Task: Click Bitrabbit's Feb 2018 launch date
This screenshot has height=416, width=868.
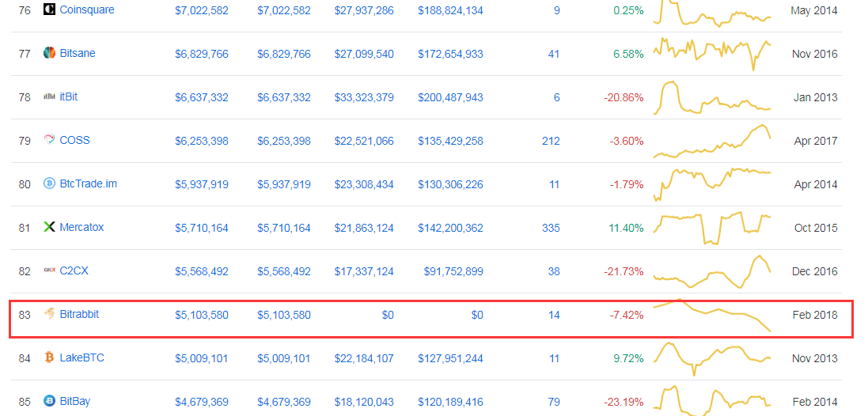Action: point(815,316)
